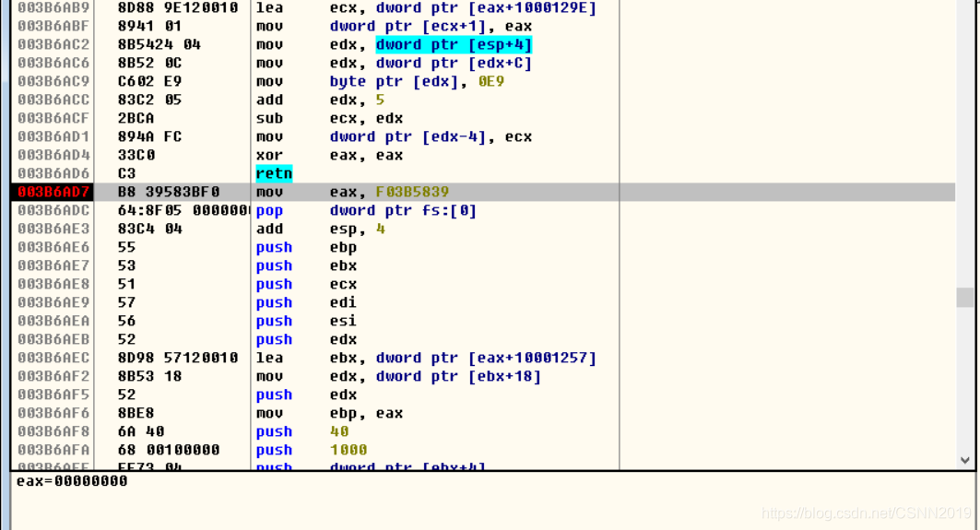Click the pop dword ptr fs:[0] instruction
Image resolution: width=980 pixels, height=530 pixels.
coord(366,210)
